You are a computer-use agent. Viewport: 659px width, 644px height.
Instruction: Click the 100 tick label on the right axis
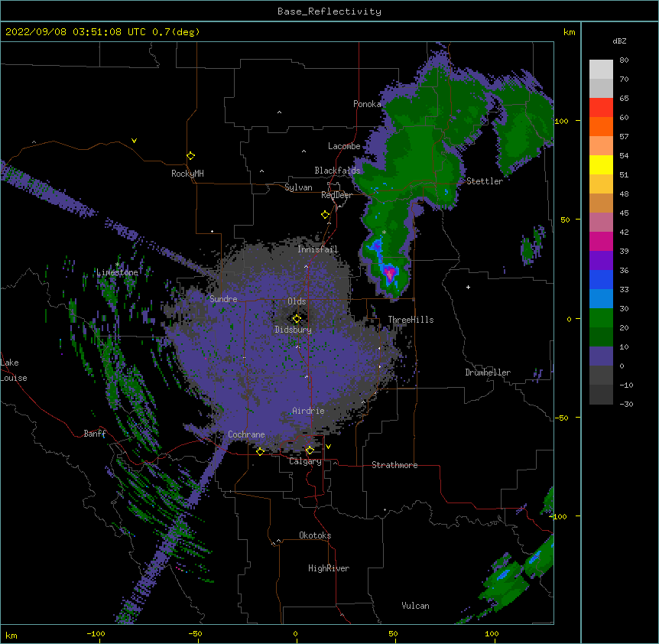pos(561,121)
